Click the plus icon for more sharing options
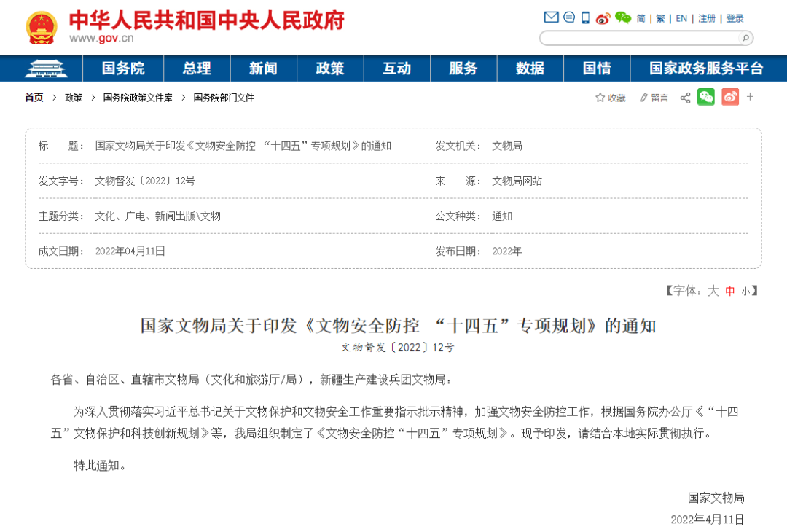 pyautogui.click(x=750, y=96)
